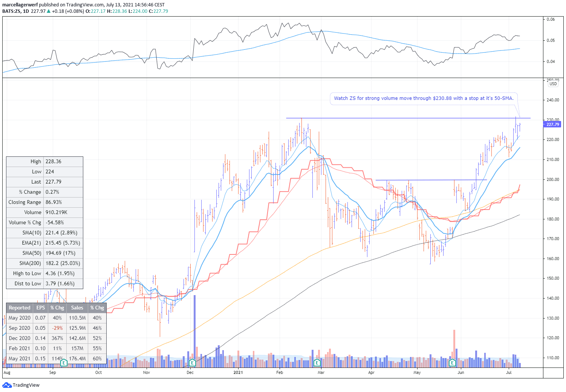Select the horizontal line at the 200 level

click(431, 180)
